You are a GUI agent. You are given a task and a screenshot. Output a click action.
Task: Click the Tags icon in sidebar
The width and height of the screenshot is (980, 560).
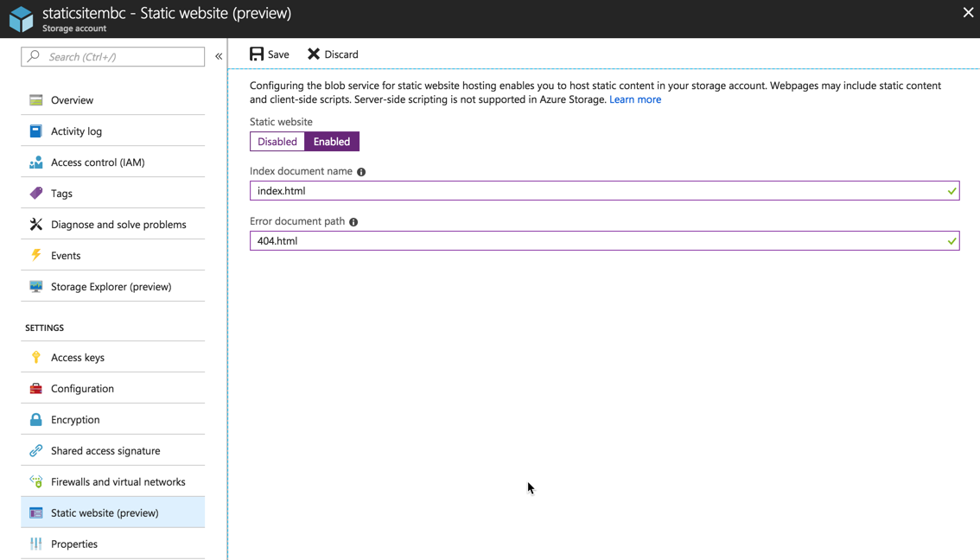coord(35,193)
